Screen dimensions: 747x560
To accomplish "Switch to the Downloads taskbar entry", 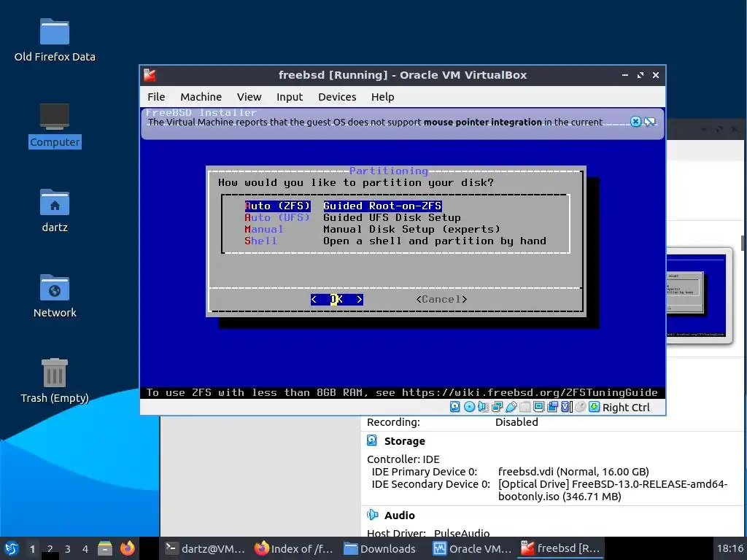I will [x=379, y=548].
